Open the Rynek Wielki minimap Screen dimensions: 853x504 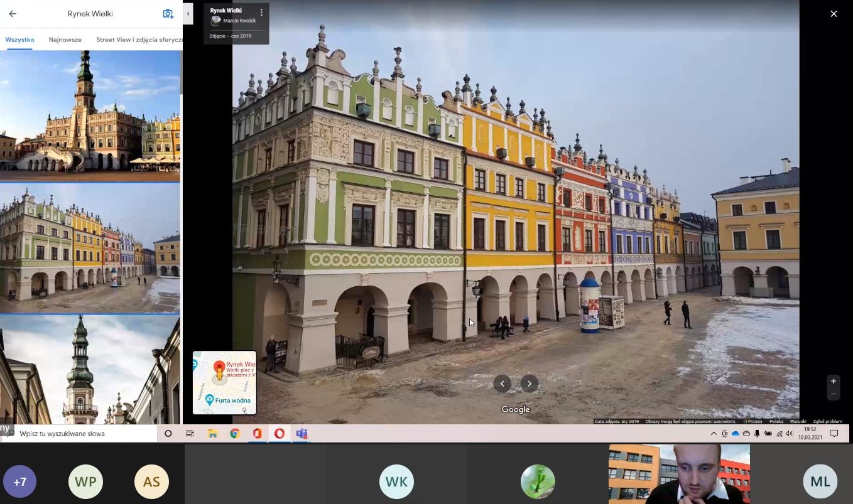224,382
